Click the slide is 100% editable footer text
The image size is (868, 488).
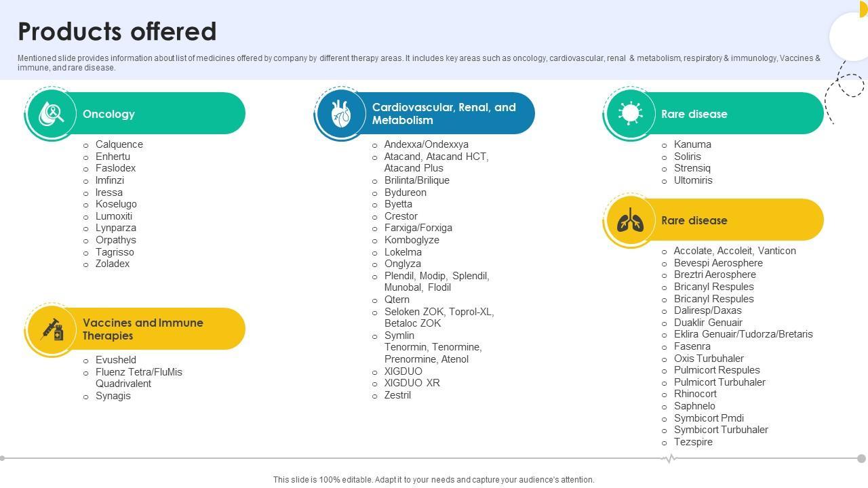[433, 479]
